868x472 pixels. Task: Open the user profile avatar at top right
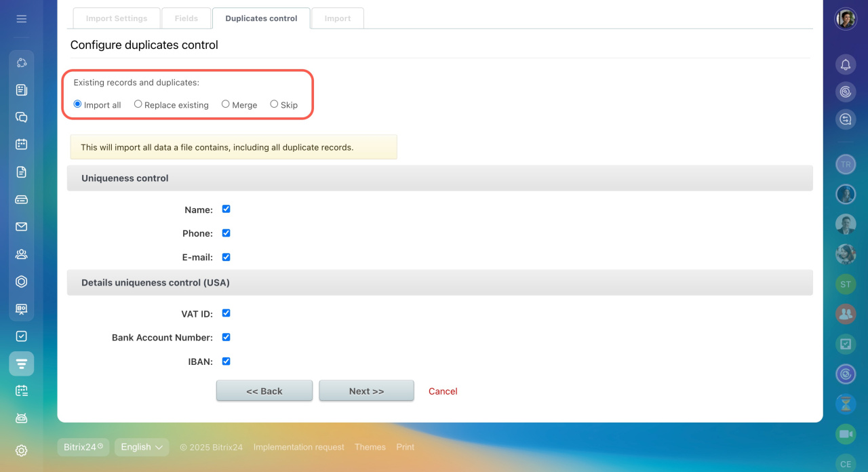pyautogui.click(x=846, y=19)
